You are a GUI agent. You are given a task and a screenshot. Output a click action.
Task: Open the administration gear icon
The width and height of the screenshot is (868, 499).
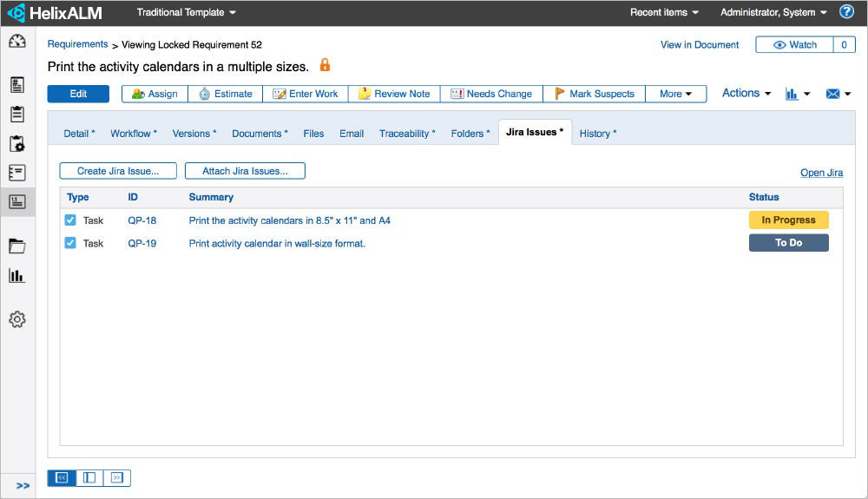tap(17, 319)
